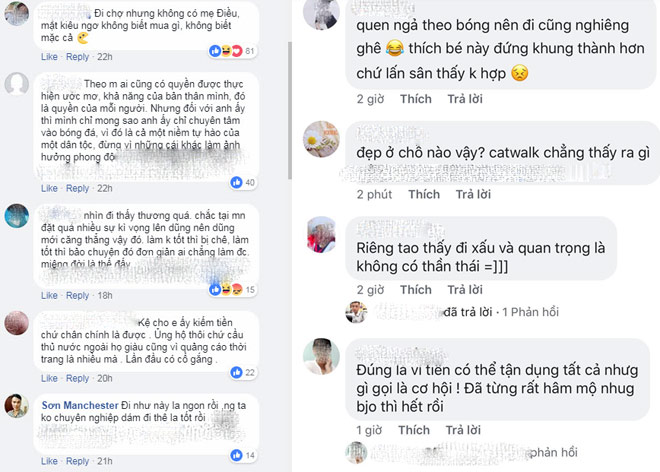This screenshot has height=472, width=660.
Task: Click like icon showing 22 on 'kiếm tiền' comment
Action: (x=237, y=372)
